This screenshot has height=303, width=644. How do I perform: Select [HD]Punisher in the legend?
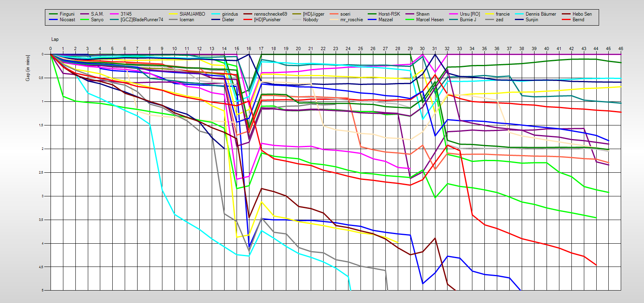(267, 20)
